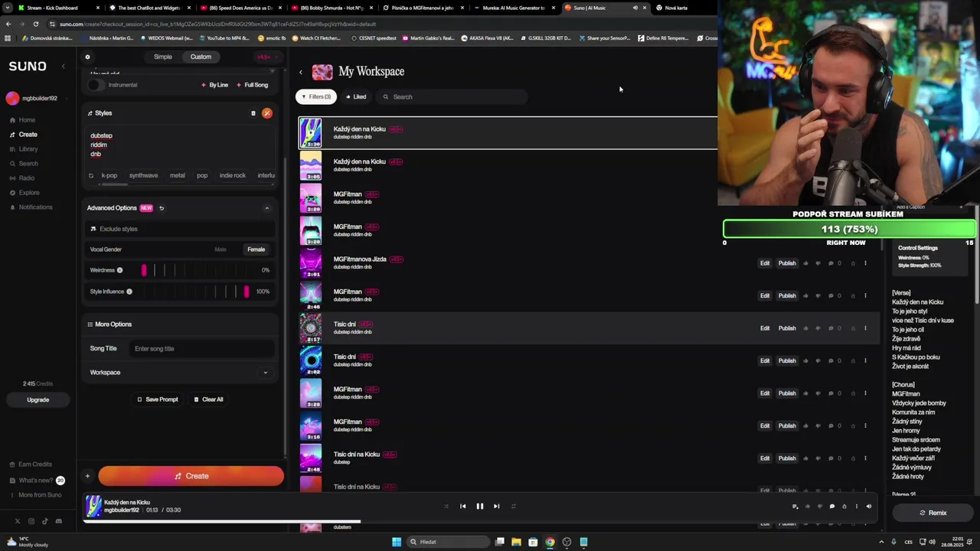Pause the currently playing song
This screenshot has width=980, height=551.
[x=480, y=506]
